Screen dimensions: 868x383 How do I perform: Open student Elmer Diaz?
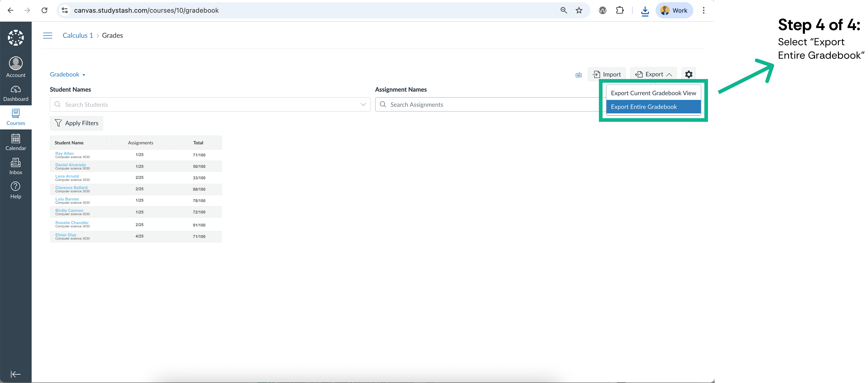click(66, 235)
